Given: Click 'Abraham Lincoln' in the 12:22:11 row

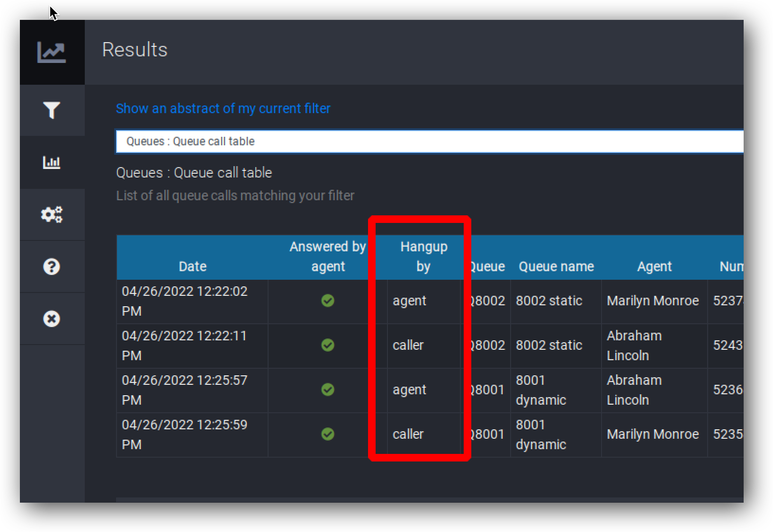Looking at the screenshot, I should click(634, 346).
